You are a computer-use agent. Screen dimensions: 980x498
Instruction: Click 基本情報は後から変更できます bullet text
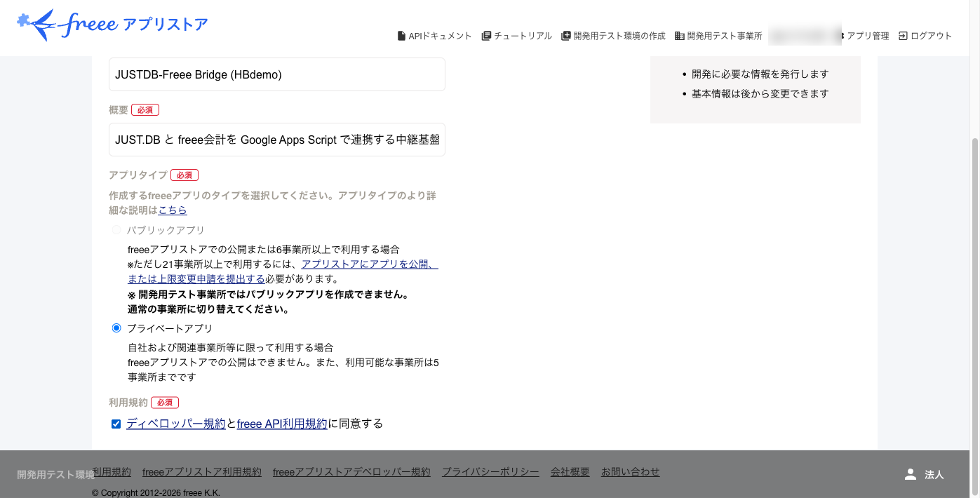point(760,93)
